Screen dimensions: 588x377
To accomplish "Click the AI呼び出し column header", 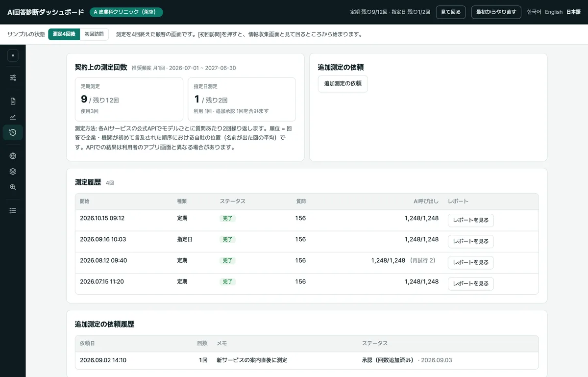I will click(x=426, y=201).
